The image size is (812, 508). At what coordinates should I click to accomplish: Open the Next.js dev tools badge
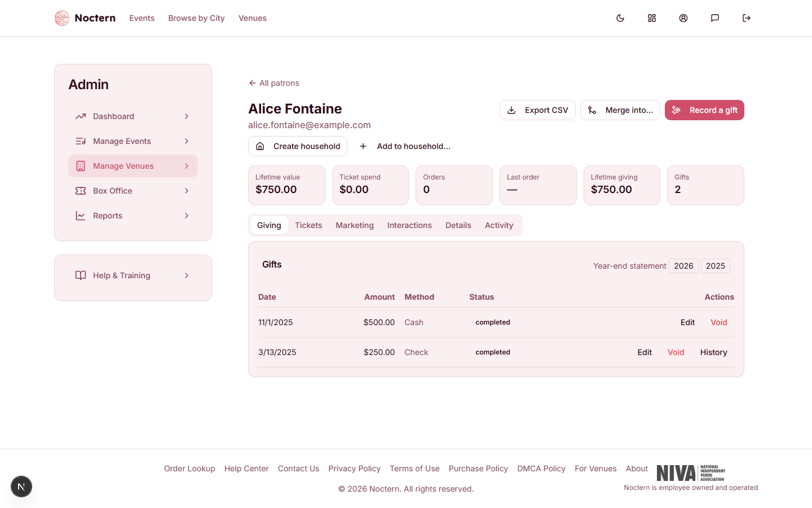(21, 487)
